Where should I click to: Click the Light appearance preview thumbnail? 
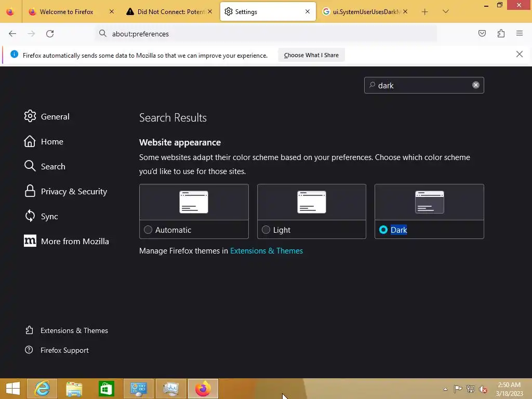tap(312, 202)
